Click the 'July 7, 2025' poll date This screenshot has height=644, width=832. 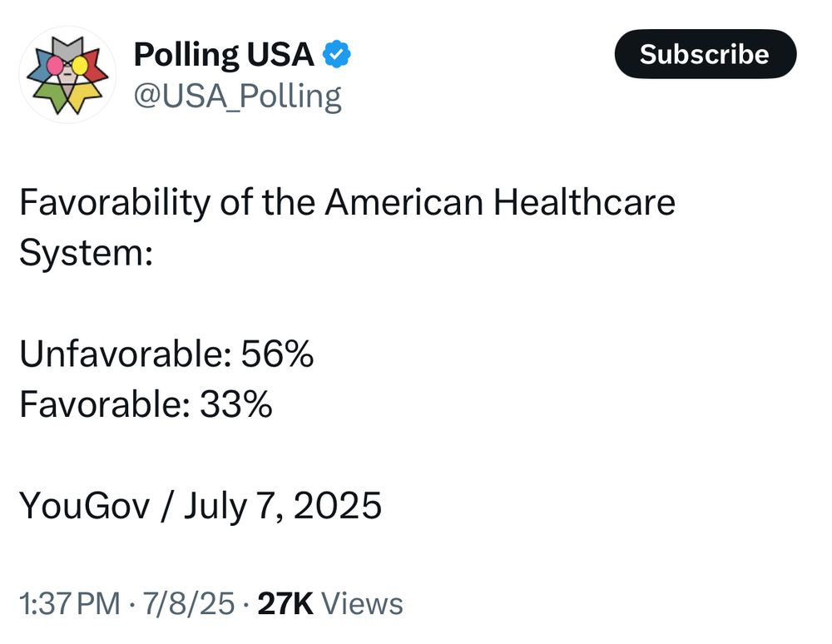pos(283,507)
